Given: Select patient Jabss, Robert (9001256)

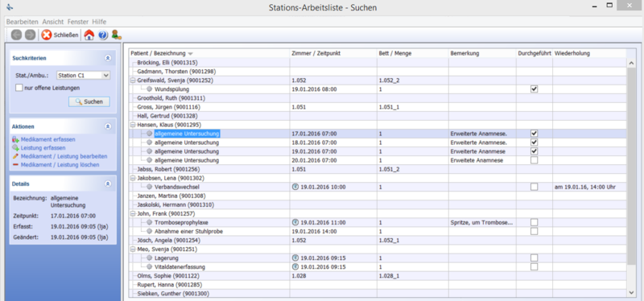Looking at the screenshot, I should (168, 169).
